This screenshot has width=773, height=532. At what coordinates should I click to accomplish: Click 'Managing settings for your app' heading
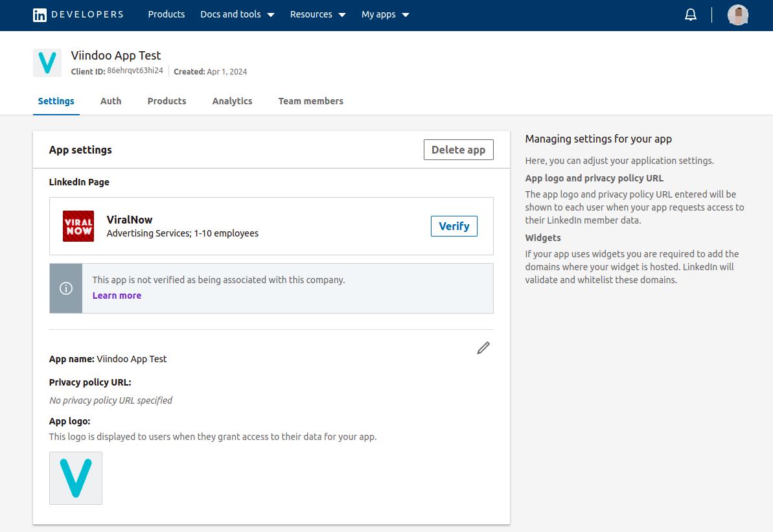point(599,139)
